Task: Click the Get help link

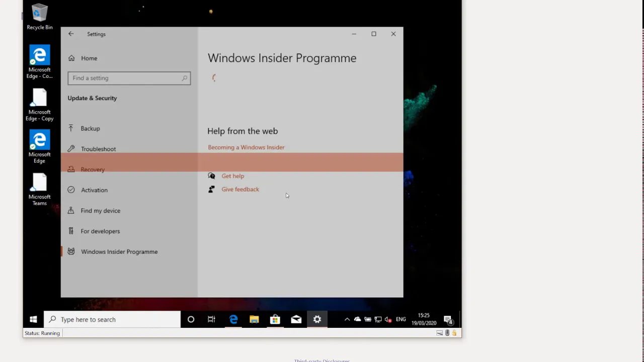Action: click(x=232, y=176)
